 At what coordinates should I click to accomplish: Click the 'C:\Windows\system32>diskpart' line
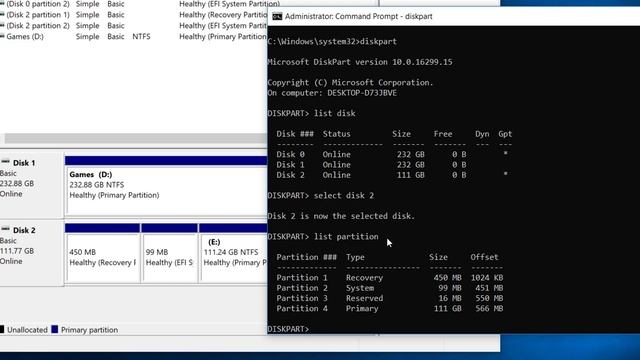click(332, 41)
